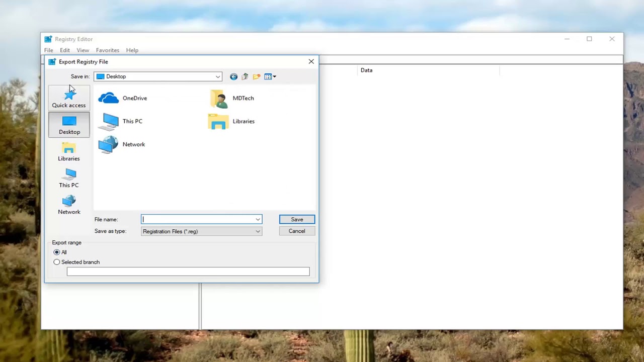This screenshot has height=362, width=644.
Task: Open the Save as type dropdown
Action: [x=258, y=231]
